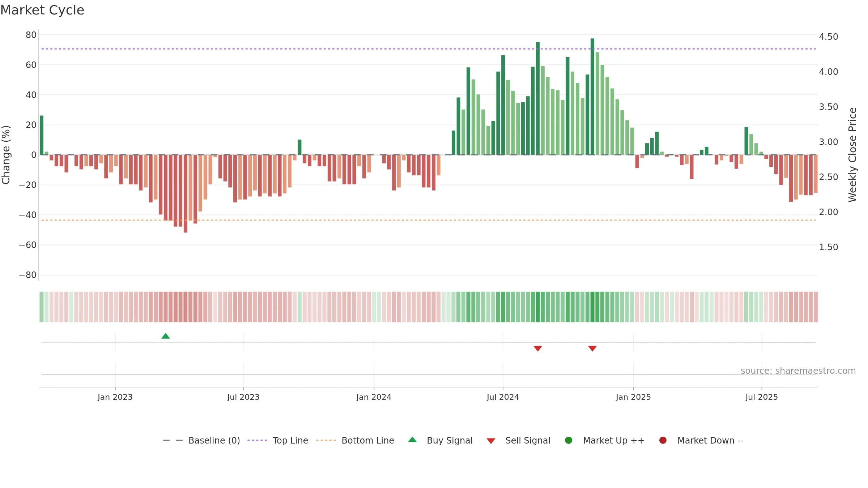Click the first dark green bar at chart start

[x=42, y=135]
